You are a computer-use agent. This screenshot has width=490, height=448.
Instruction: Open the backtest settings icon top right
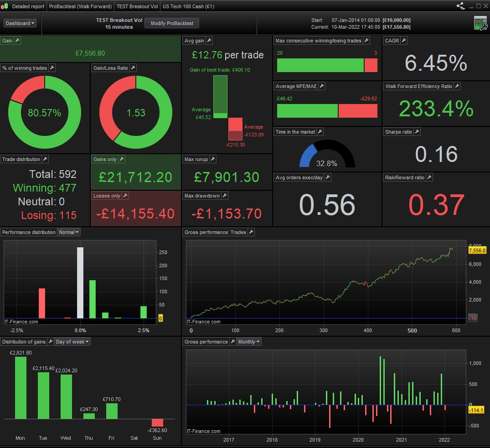pos(480,23)
